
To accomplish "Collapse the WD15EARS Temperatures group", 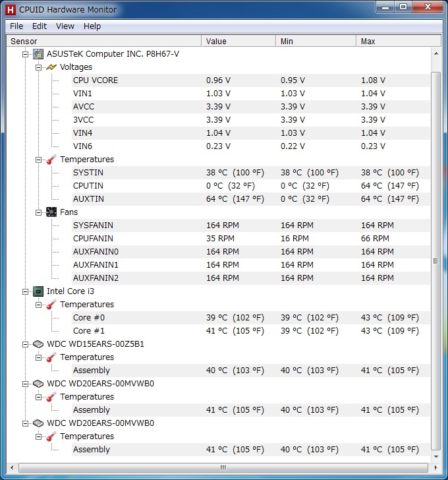I will coord(38,357).
